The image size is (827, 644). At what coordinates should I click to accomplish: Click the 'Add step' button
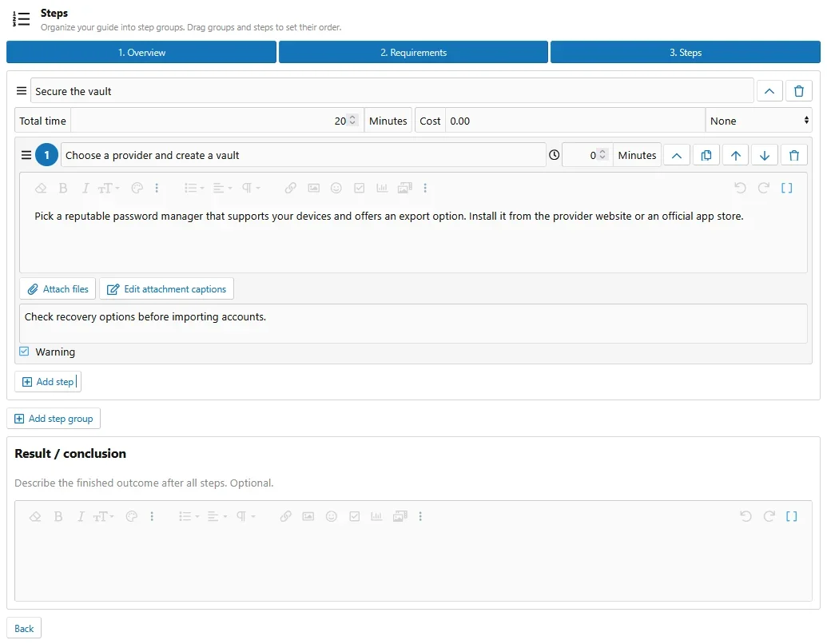(x=48, y=382)
